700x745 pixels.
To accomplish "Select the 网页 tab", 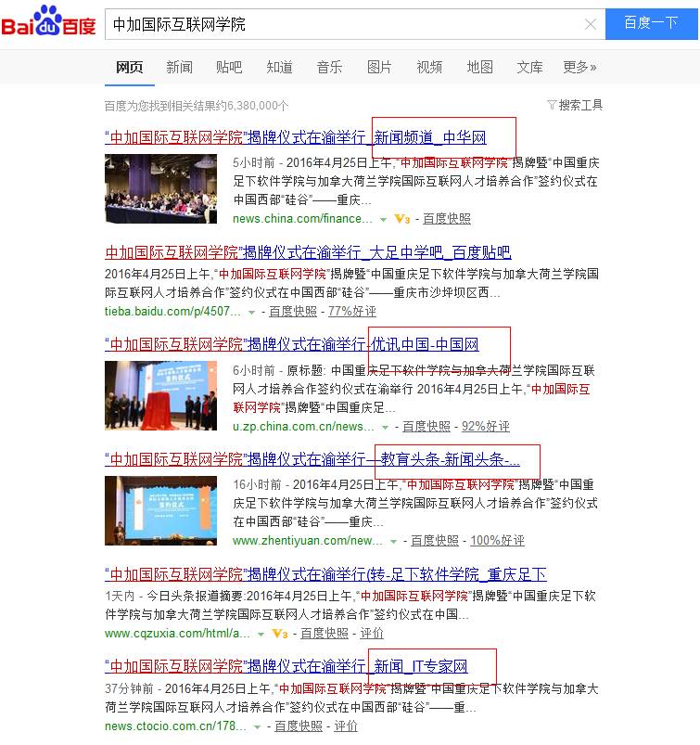I will point(129,68).
